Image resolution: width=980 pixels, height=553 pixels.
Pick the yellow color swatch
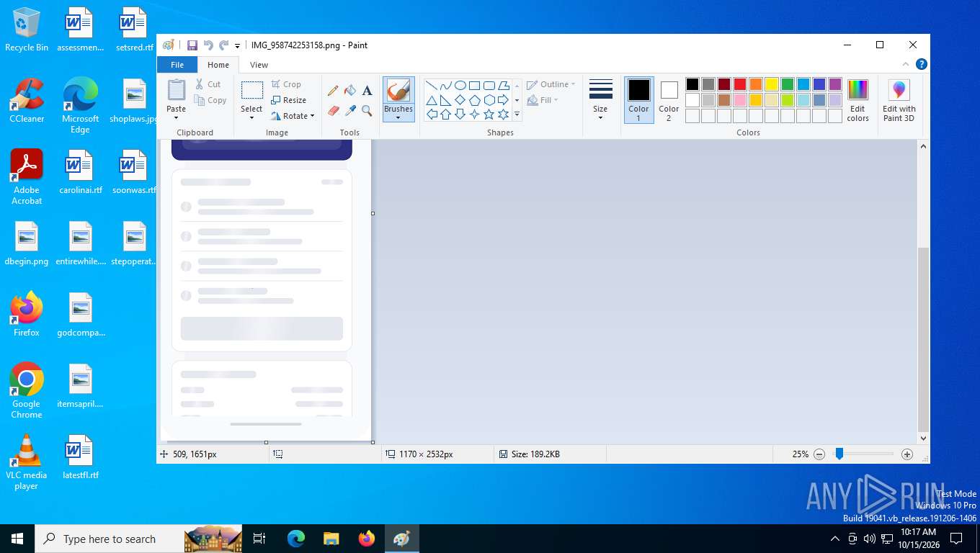click(x=772, y=84)
